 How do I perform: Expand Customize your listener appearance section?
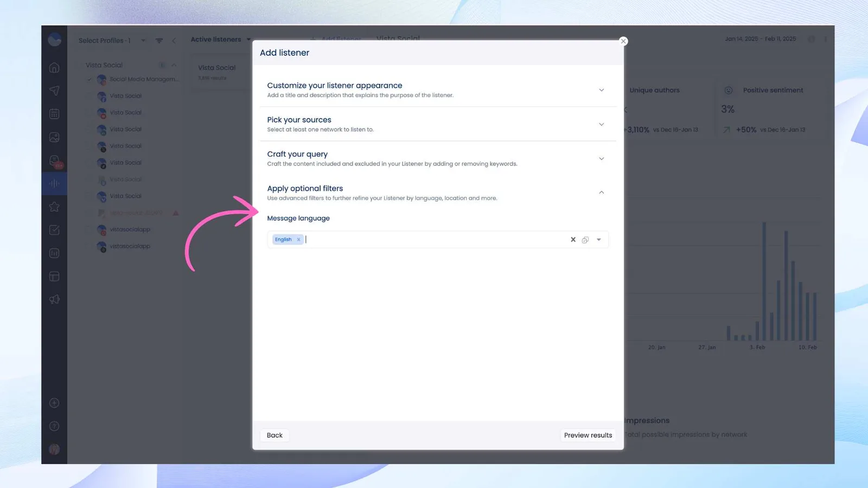point(601,90)
